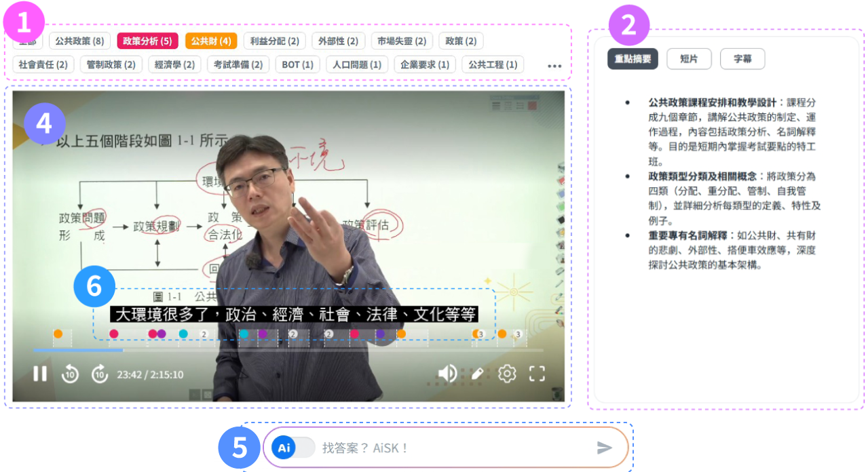Click the send arrow in AiSK bar
This screenshot has width=868, height=472.
coord(604,448)
